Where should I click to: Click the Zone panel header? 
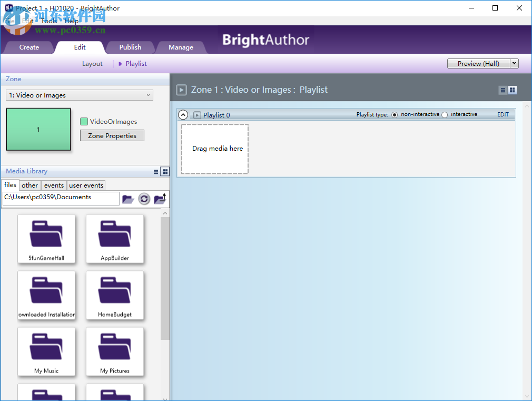pyautogui.click(x=85, y=79)
